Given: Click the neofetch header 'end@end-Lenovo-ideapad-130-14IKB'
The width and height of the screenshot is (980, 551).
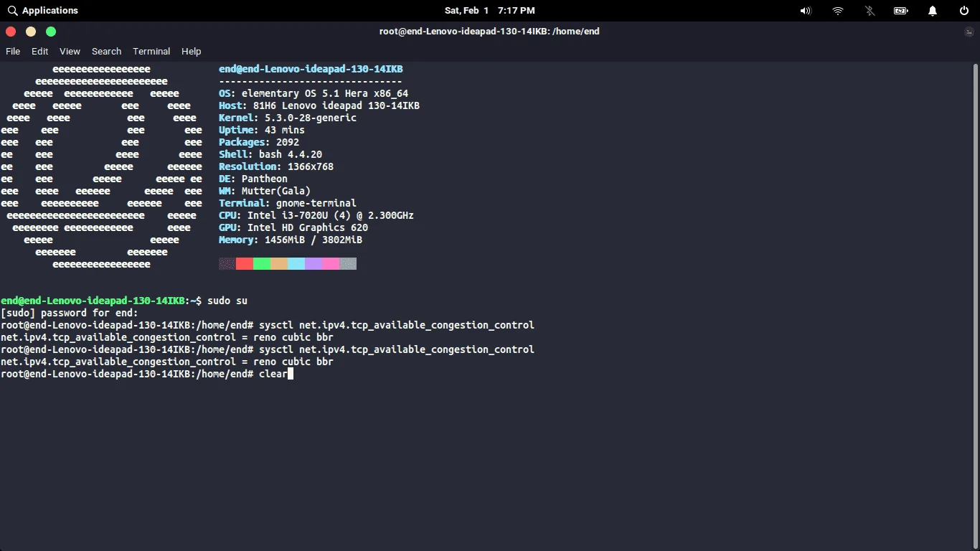Looking at the screenshot, I should click(311, 69).
